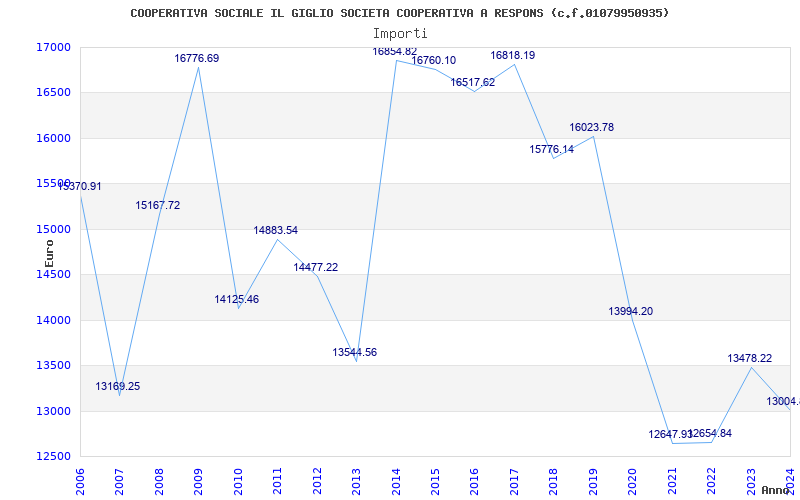Click the data label 13169.25
Viewport: 800px width, 500px height.
click(118, 386)
